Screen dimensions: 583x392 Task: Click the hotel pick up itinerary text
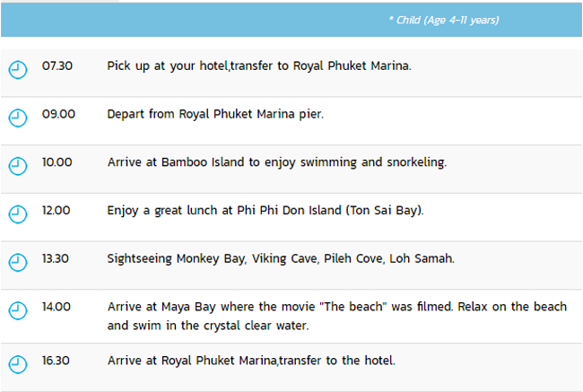pos(259,65)
